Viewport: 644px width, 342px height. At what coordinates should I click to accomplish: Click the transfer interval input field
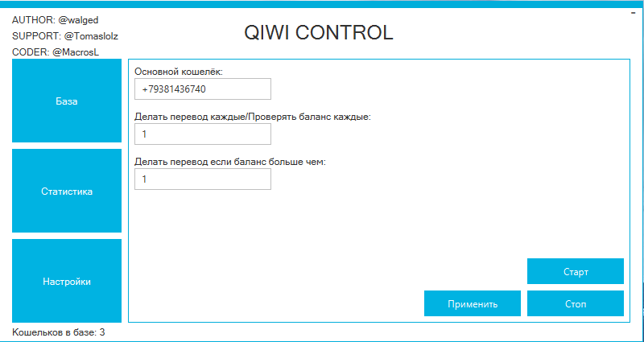(x=202, y=134)
